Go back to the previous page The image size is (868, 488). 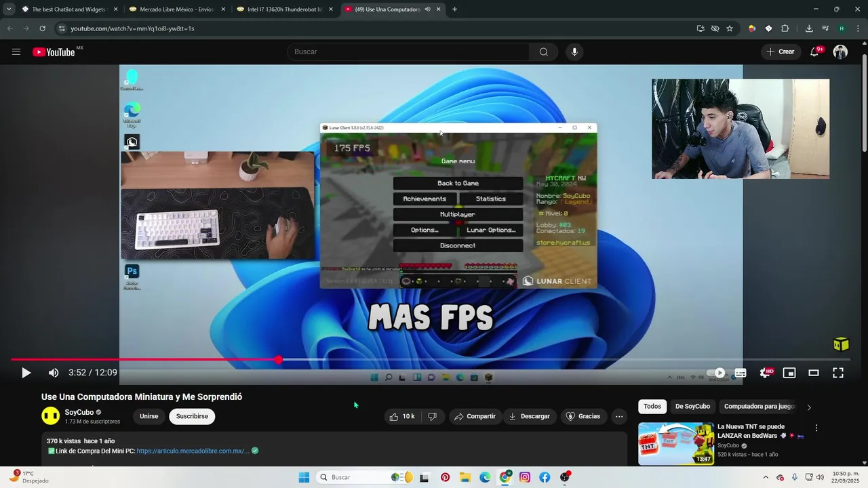pyautogui.click(x=9, y=28)
